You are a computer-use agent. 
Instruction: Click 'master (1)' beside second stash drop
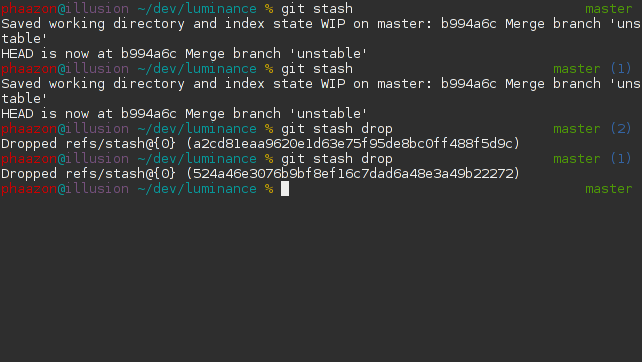coord(592,159)
